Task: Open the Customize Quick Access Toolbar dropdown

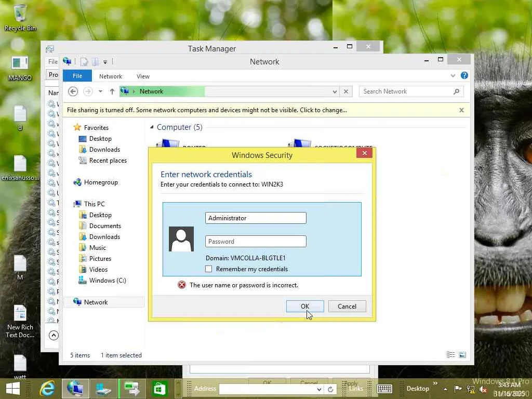Action: coord(105,62)
